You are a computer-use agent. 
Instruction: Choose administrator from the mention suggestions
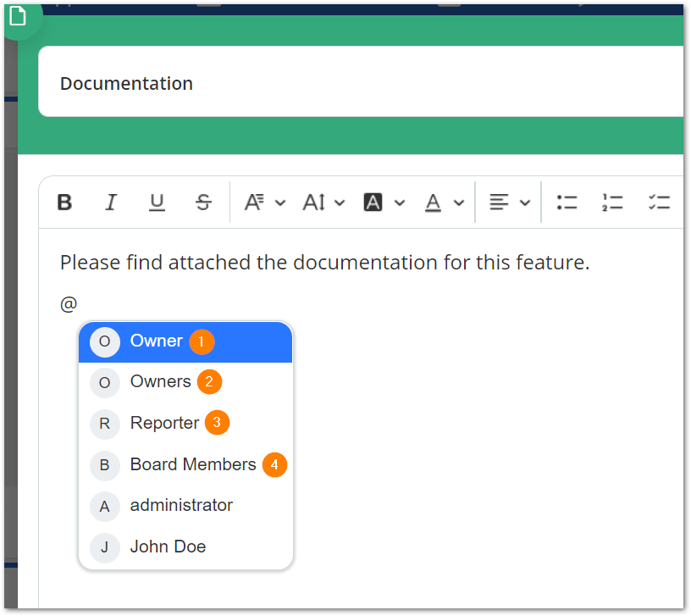[180, 505]
